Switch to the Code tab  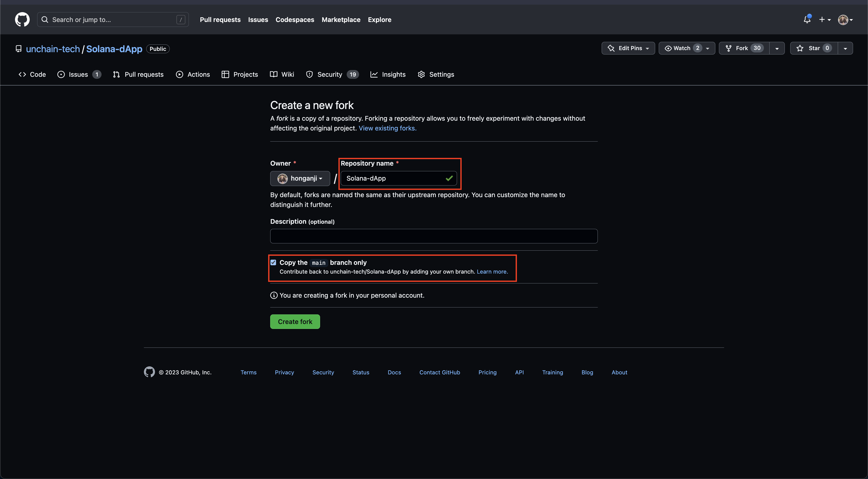coord(32,74)
